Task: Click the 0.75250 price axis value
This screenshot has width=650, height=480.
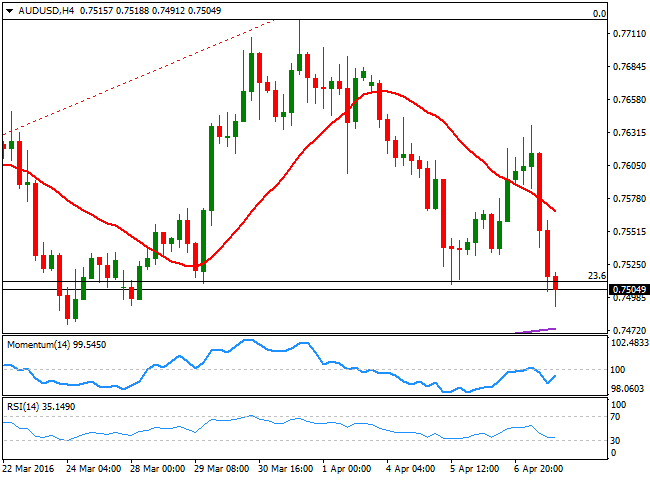Action: 629,264
